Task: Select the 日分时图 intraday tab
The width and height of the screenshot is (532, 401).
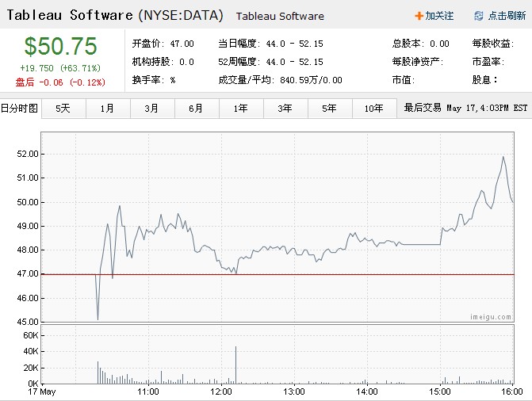Action: click(x=20, y=109)
